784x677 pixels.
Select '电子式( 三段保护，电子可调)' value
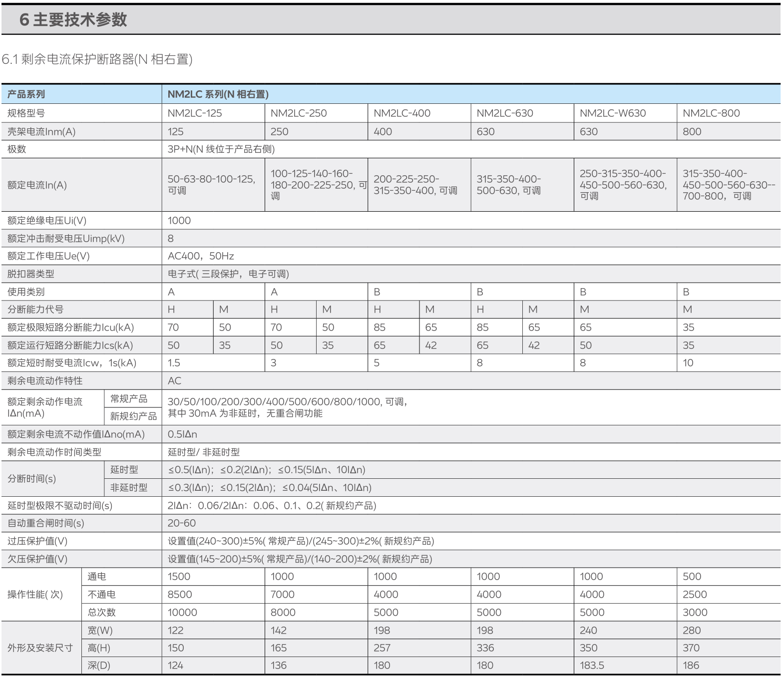[x=228, y=274]
